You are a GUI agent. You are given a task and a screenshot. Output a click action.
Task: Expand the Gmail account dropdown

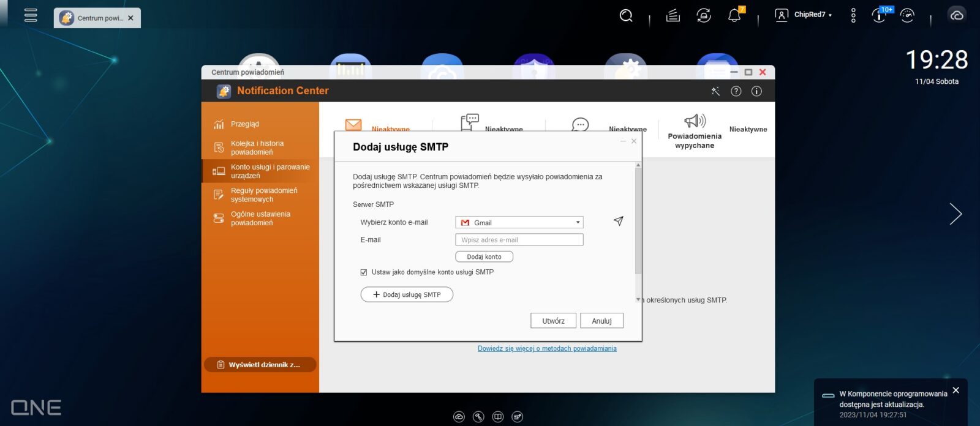519,223
